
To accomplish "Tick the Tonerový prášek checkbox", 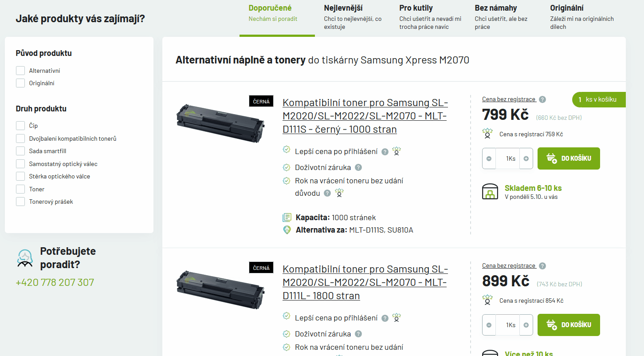I will click(20, 202).
